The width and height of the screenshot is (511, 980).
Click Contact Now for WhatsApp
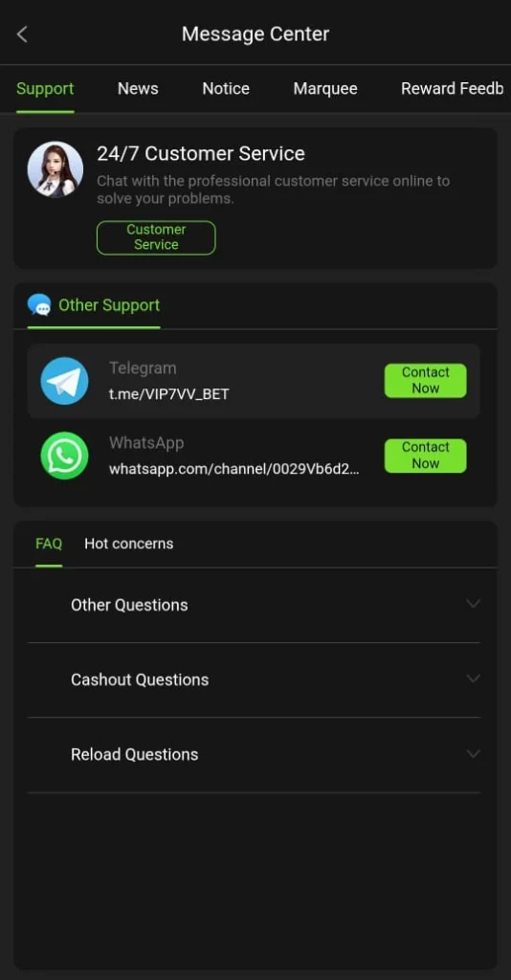pos(426,456)
